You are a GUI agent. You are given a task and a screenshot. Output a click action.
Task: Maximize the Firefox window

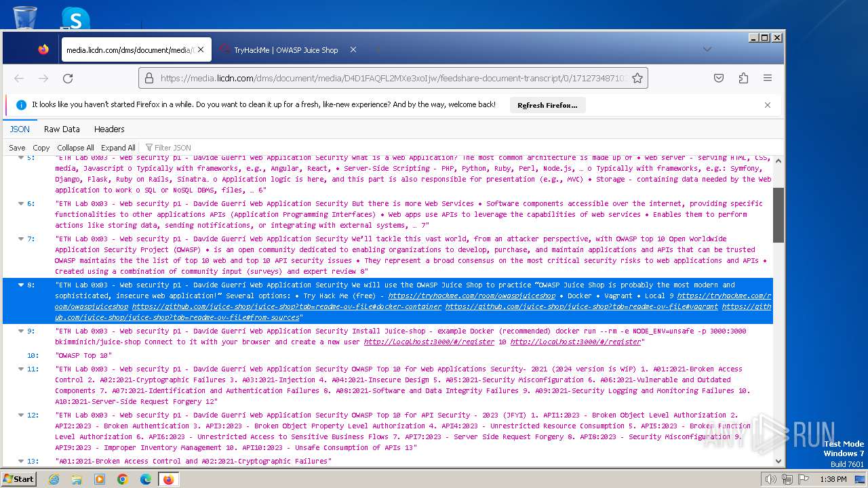[765, 38]
